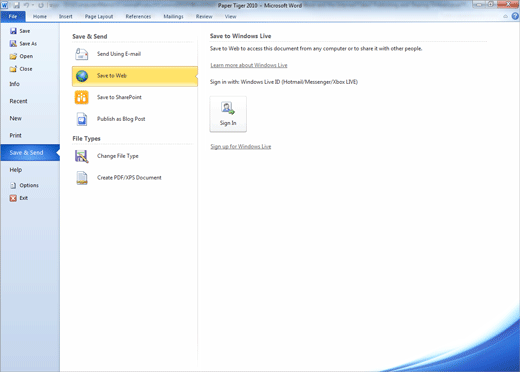Go to the Recent section in Backstage
The height and width of the screenshot is (372, 520).
pyautogui.click(x=18, y=101)
